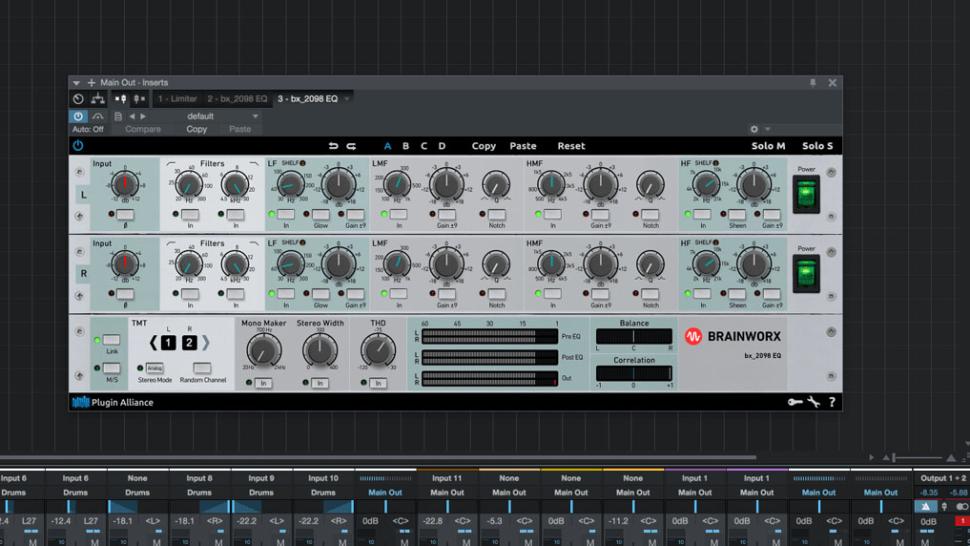This screenshot has height=546, width=970.
Task: Click the undo arrow icon
Action: coord(333,146)
